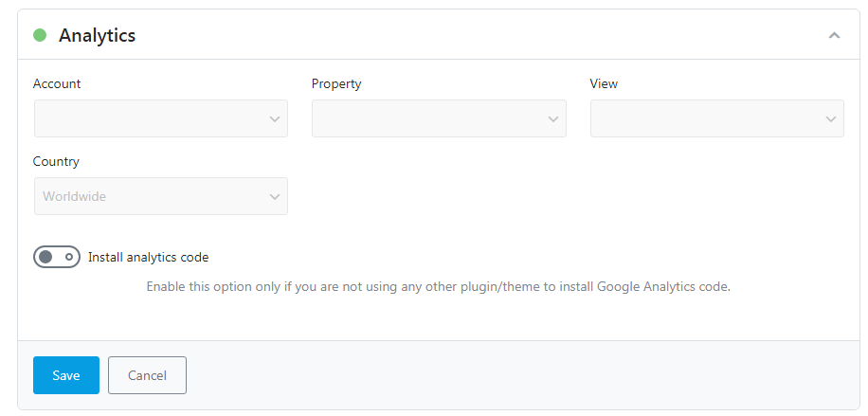The image size is (868, 416).
Task: Click the Country field label
Action: (x=56, y=161)
